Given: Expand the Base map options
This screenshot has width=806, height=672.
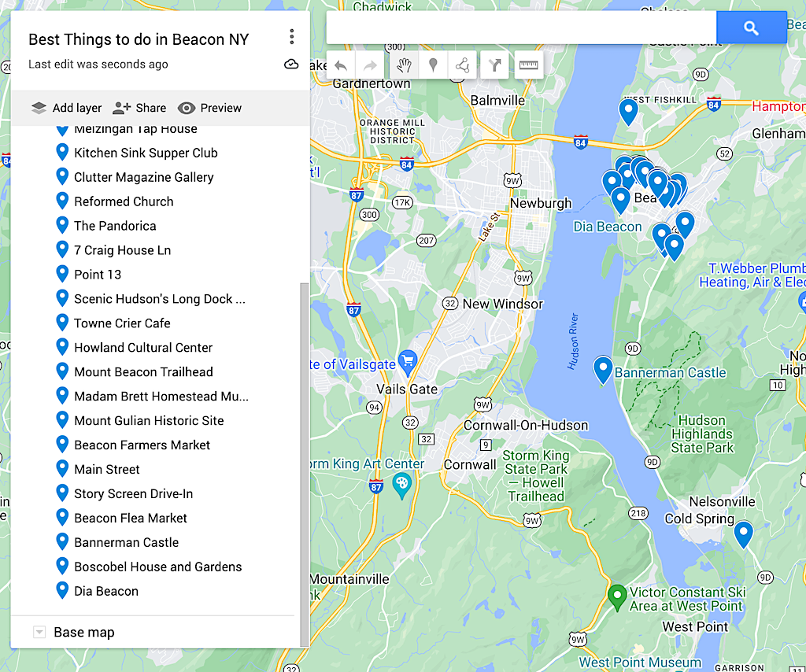Looking at the screenshot, I should tap(39, 632).
